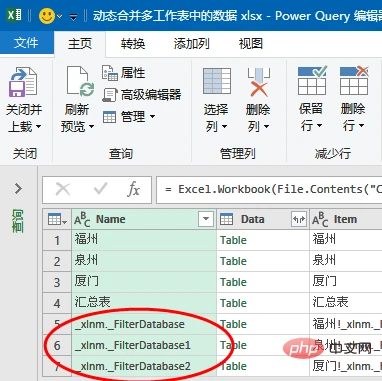Expand the 关闭并上载 dropdown arrow

39,127
